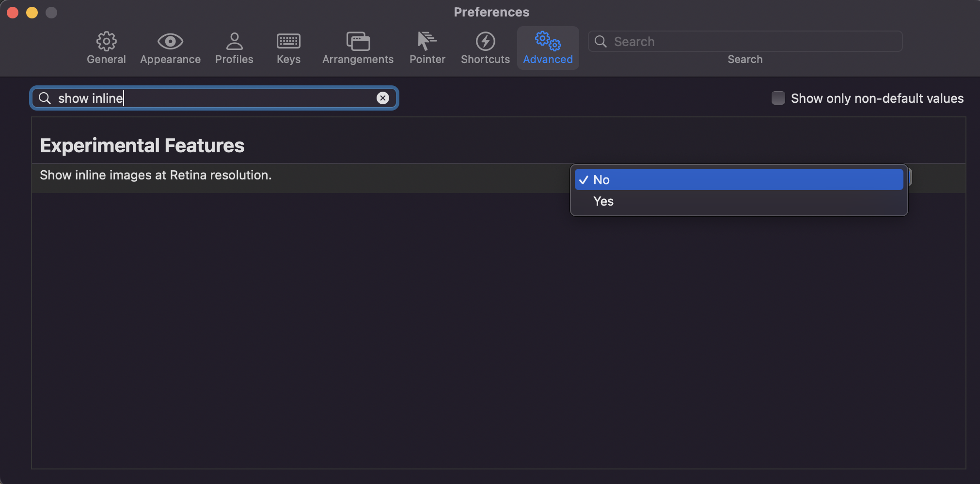Click the toolbar Search field
980x484 pixels.
[x=751, y=42]
